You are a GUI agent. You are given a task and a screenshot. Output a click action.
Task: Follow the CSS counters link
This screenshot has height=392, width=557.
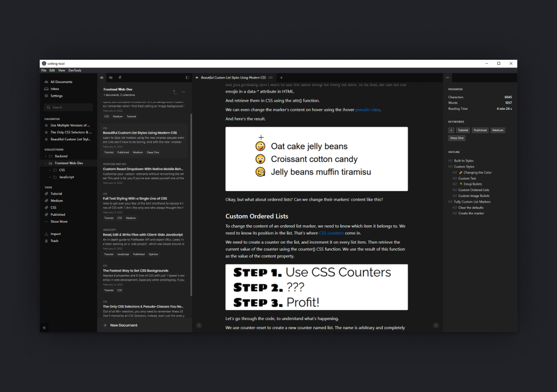pos(331,233)
